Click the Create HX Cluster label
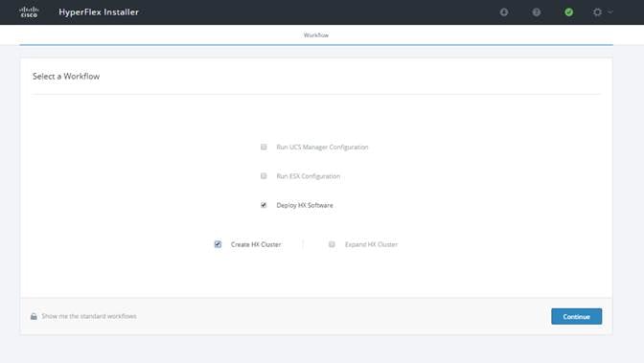644x363 pixels. pos(256,244)
